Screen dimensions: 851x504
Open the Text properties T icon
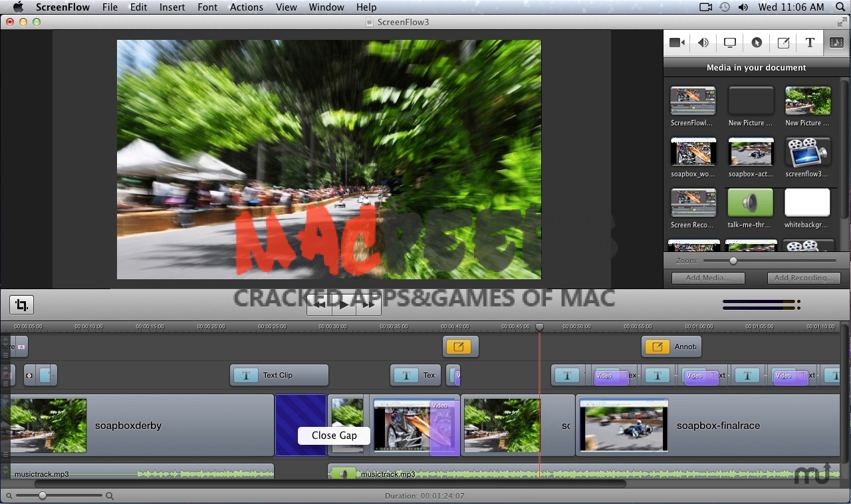[x=810, y=43]
